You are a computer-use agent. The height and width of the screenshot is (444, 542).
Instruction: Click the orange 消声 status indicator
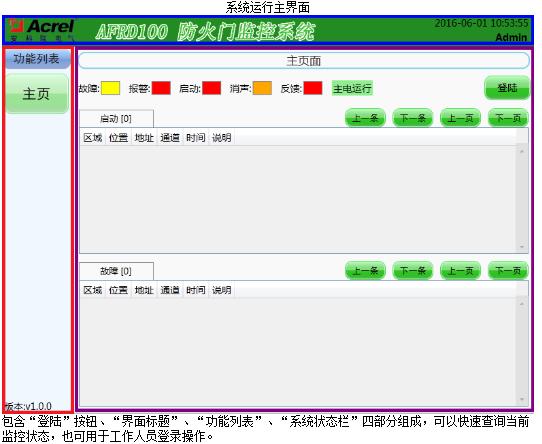(x=262, y=88)
